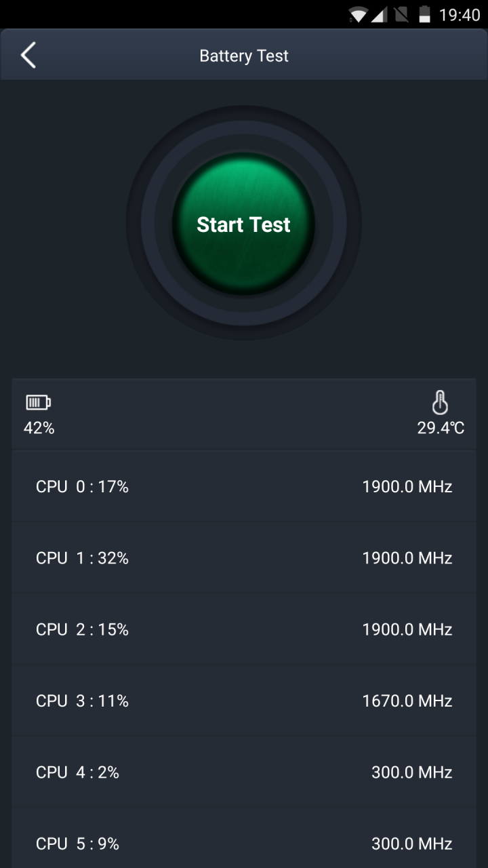The width and height of the screenshot is (488, 868).
Task: Tap CPU 4's 300.0 MHz frequency value
Action: pyautogui.click(x=412, y=772)
